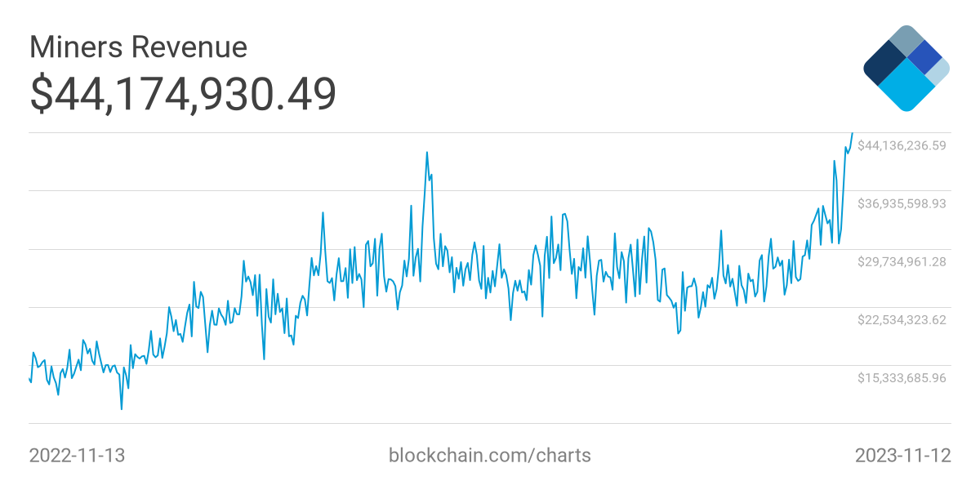The width and height of the screenshot is (980, 490).
Task: Click the $15,333,685.96 axis label
Action: (902, 377)
